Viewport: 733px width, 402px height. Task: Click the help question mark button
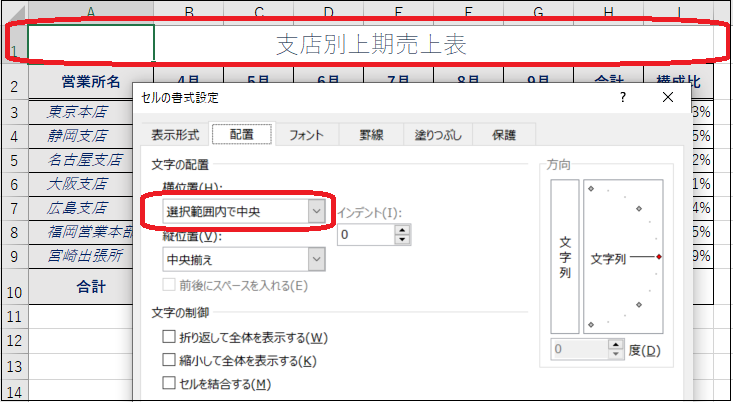point(622,98)
